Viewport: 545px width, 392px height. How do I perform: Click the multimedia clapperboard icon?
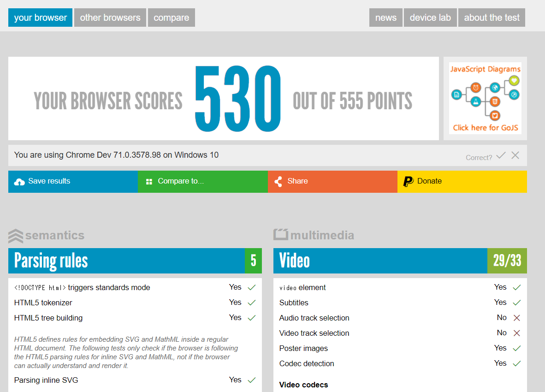[280, 235]
